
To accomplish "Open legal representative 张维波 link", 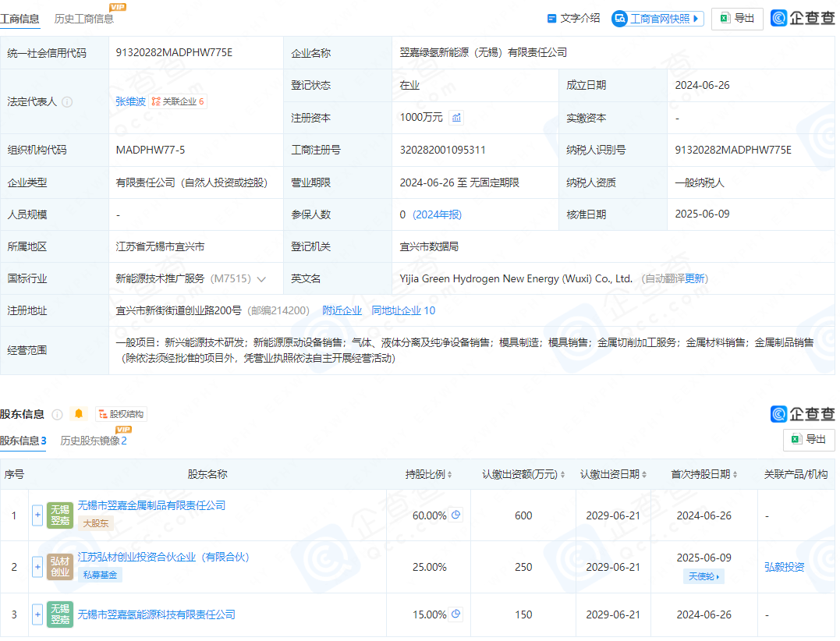I will coord(130,101).
